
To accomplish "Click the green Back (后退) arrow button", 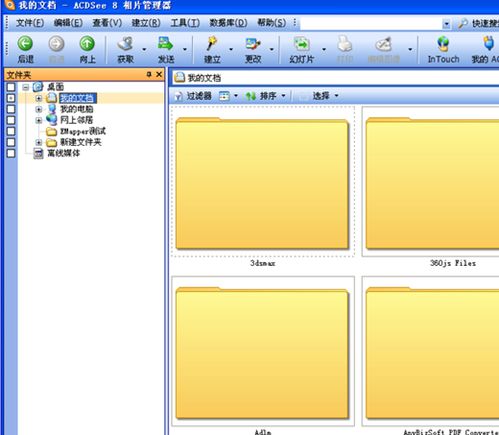I will pyautogui.click(x=25, y=44).
